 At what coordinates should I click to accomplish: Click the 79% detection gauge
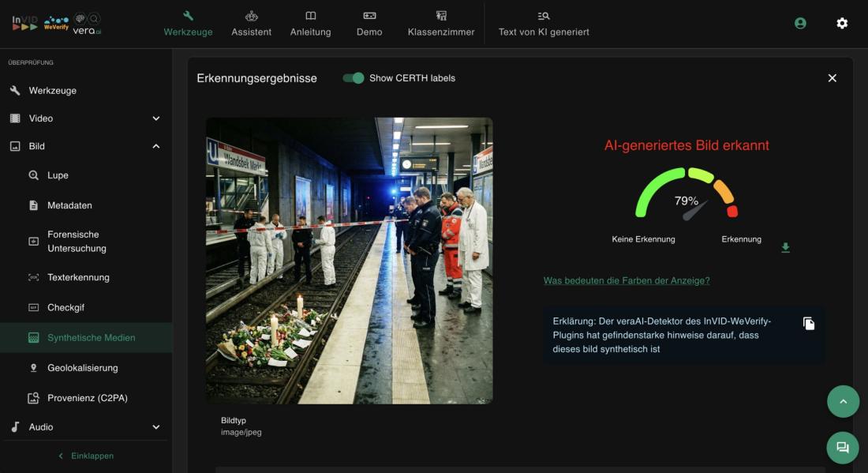[687, 196]
